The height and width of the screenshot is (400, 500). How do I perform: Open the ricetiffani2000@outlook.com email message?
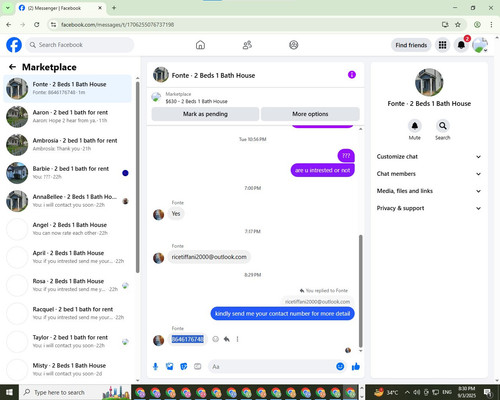(x=209, y=257)
